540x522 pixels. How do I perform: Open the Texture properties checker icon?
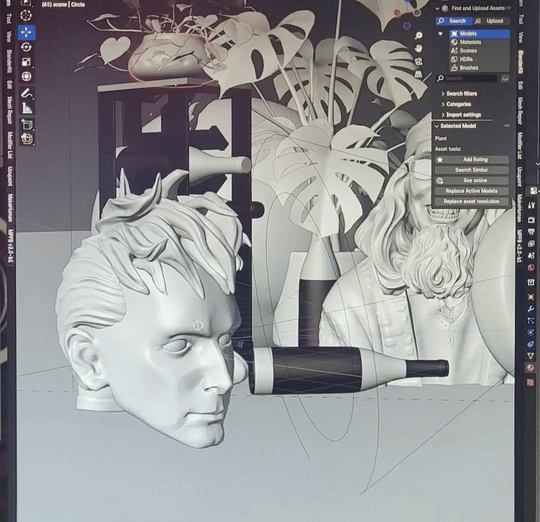click(x=531, y=382)
